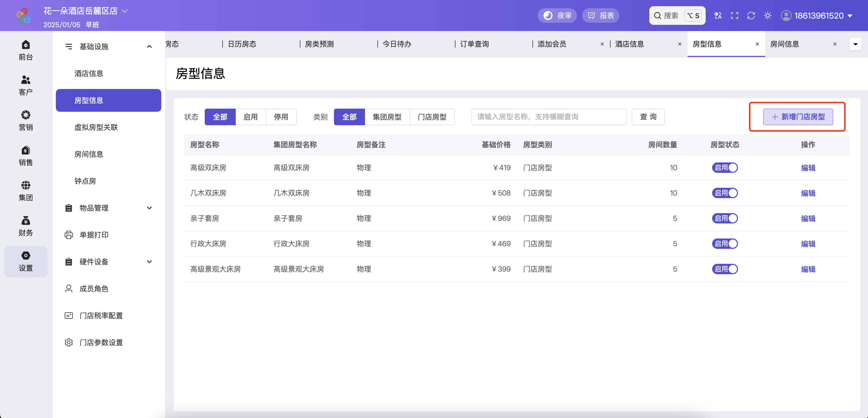The image size is (868, 418).
Task: Open 虚拟房型关联 in sidebar
Action: 108,127
